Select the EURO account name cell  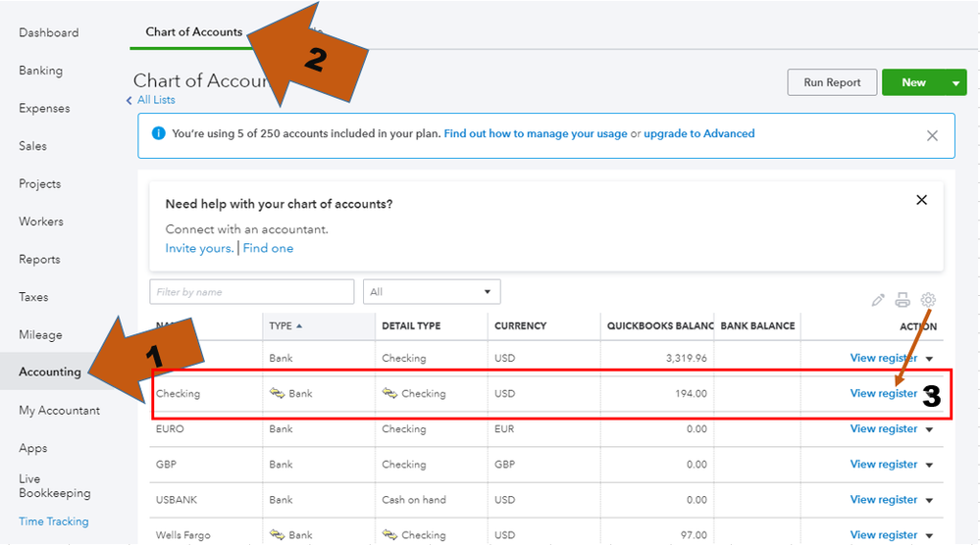point(170,429)
